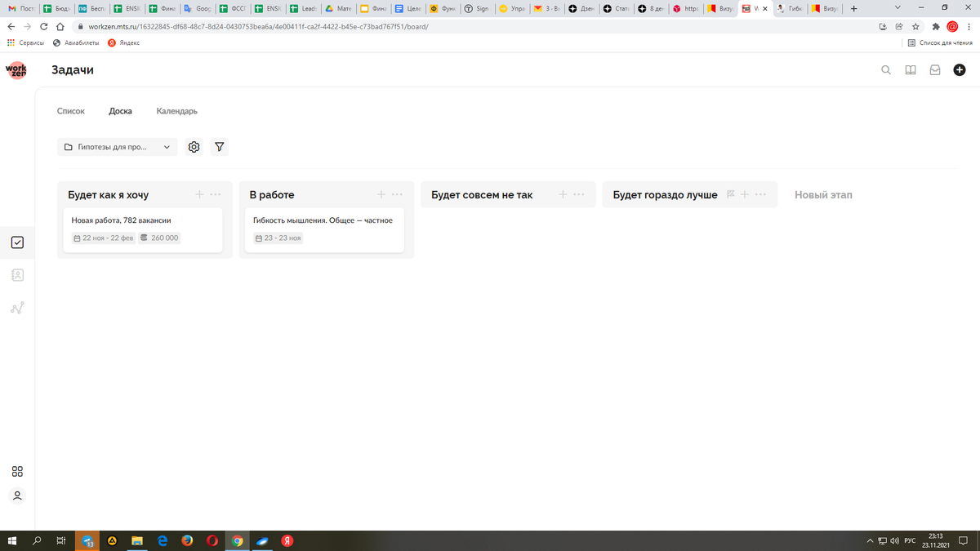
Task: Open the Leads browser tab
Action: [x=303, y=8]
